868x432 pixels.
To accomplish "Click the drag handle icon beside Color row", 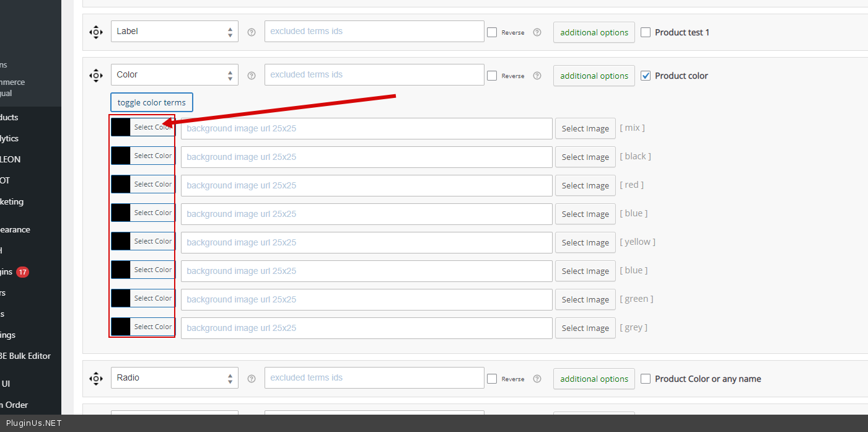I will (96, 76).
